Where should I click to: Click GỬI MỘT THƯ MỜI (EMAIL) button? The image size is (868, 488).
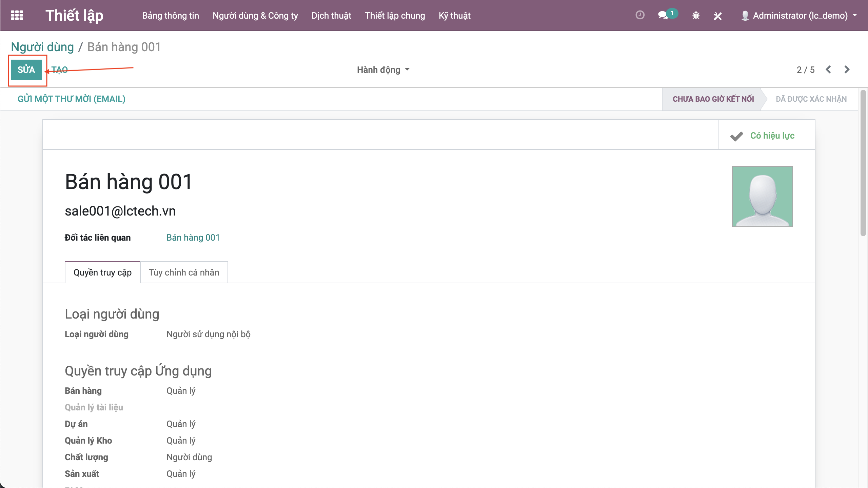[x=72, y=99]
